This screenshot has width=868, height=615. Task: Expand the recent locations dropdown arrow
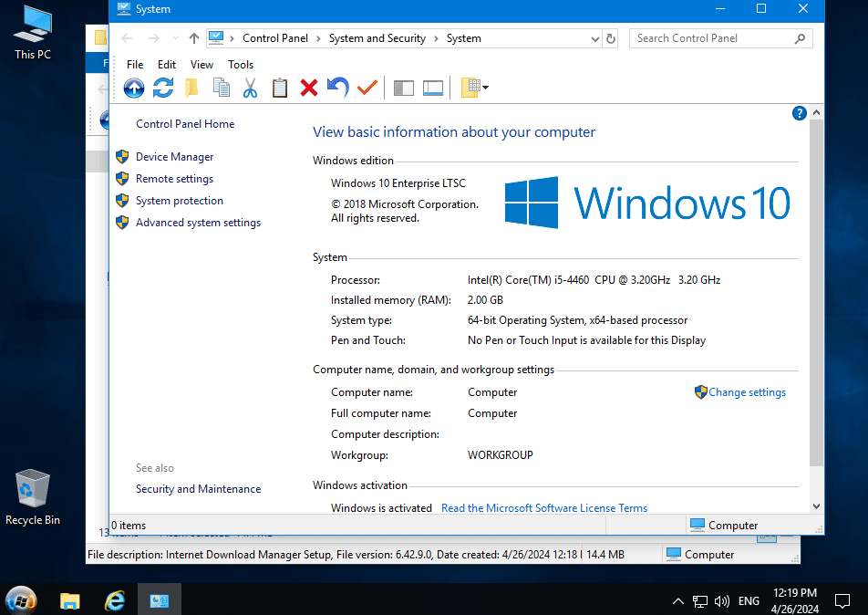pos(176,38)
